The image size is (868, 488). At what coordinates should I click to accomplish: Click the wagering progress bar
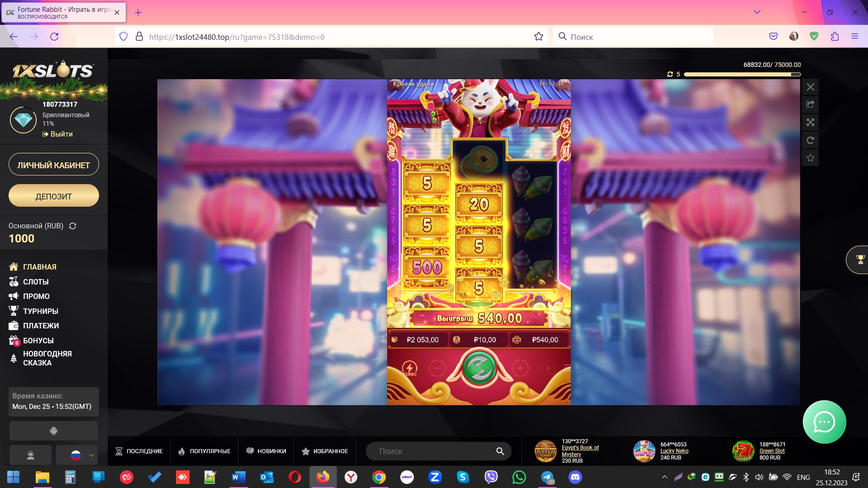pos(742,74)
